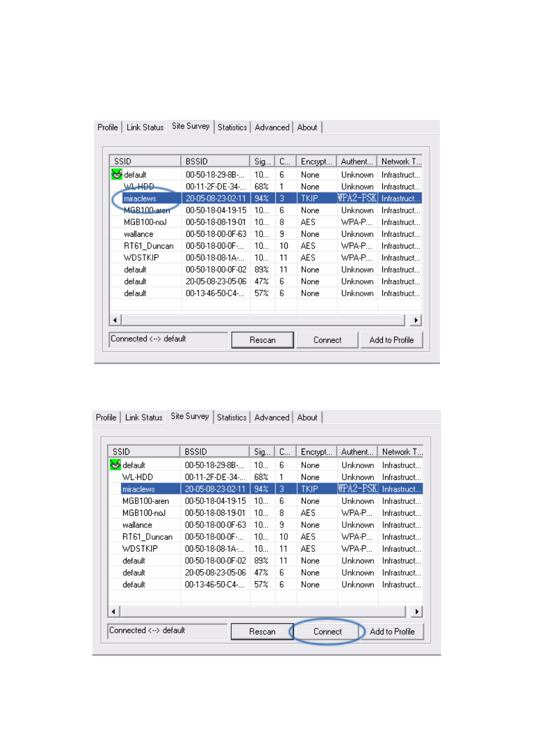Click the Connected <--> default status in upper window
The height and width of the screenshot is (756, 534).
(x=168, y=339)
